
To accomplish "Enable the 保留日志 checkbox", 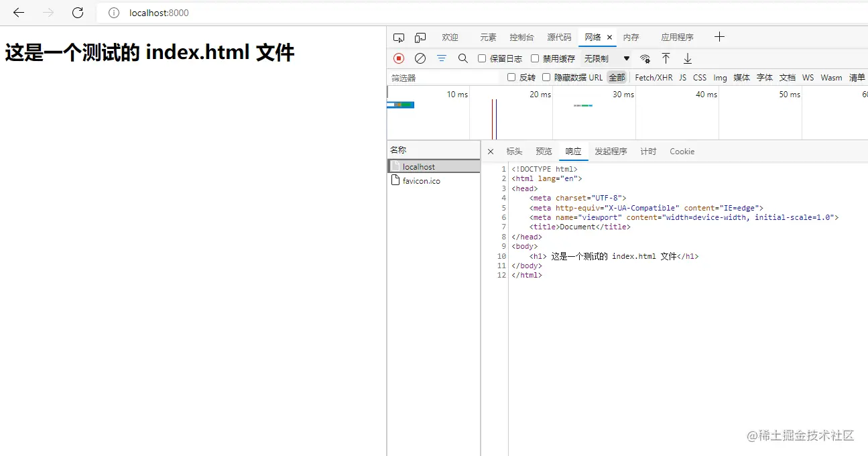I will point(481,58).
